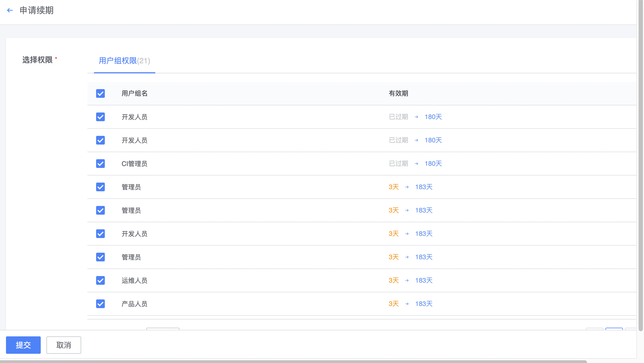Uncheck the first 开发人员 row checkbox
Viewport: 644px width, 363px height.
pos(100,117)
